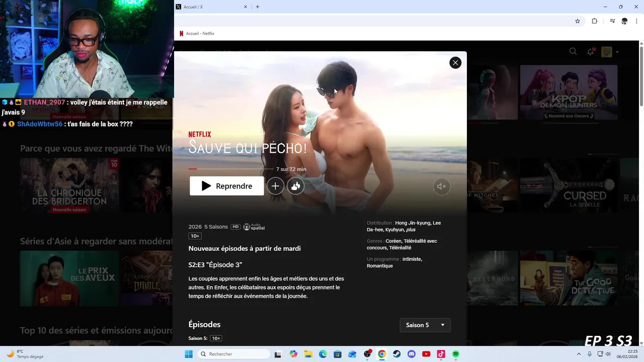Viewport: 644px width, 362px height.
Task: Open the Chrome extensions puzzle icon
Action: pyautogui.click(x=594, y=21)
